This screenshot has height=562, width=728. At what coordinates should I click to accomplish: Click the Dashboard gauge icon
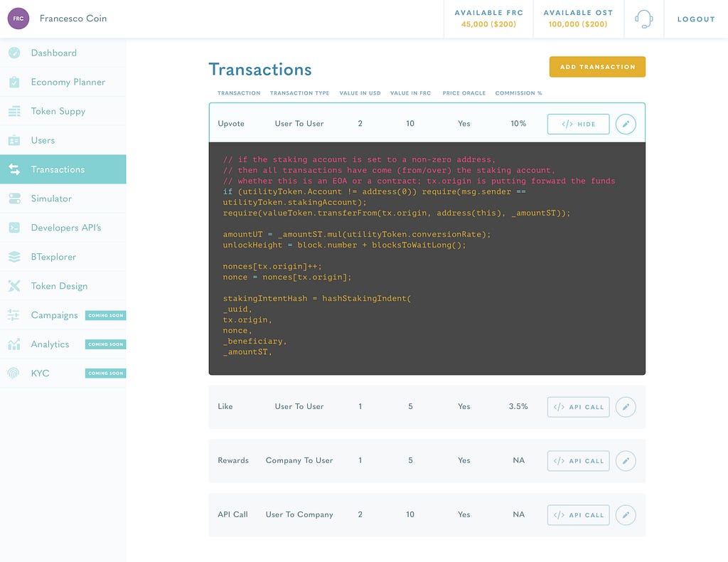click(x=14, y=53)
